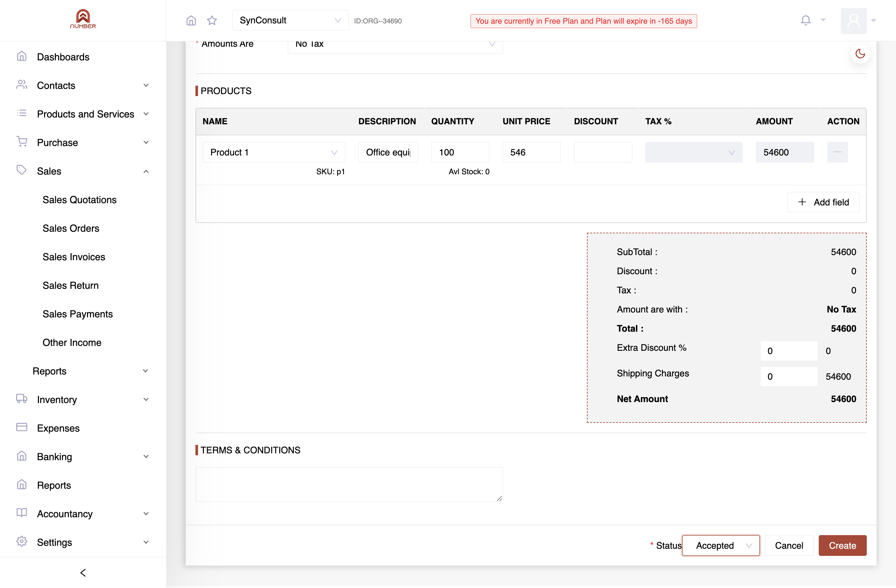Open the SynConsult organization dropdown
Screen dimensions: 896x588
pos(290,20)
